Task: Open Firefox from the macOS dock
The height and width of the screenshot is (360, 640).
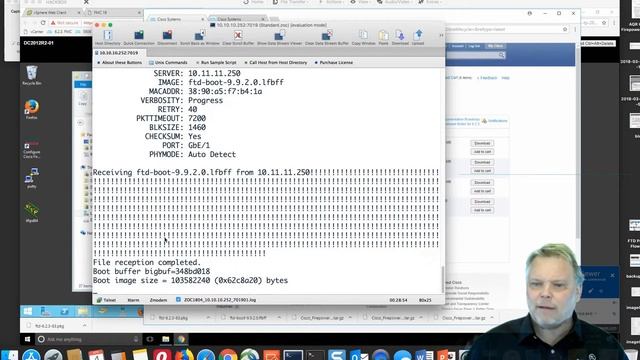Action: coord(184,355)
